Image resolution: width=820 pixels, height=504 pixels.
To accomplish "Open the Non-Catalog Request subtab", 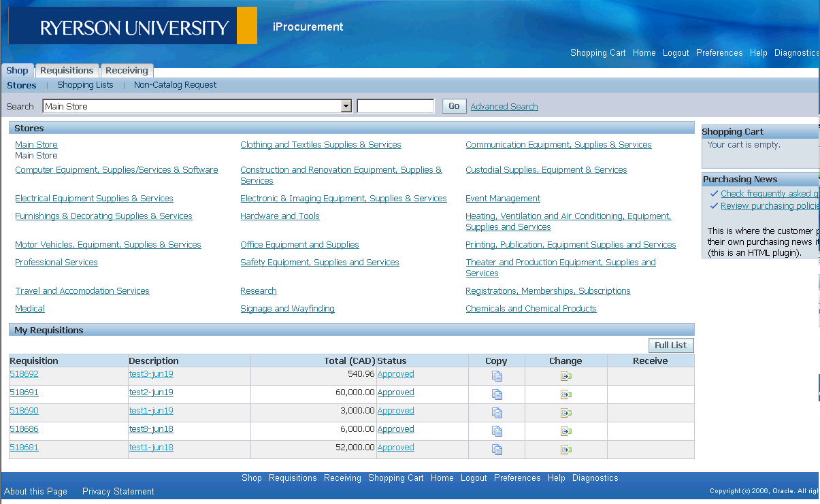I will (175, 85).
